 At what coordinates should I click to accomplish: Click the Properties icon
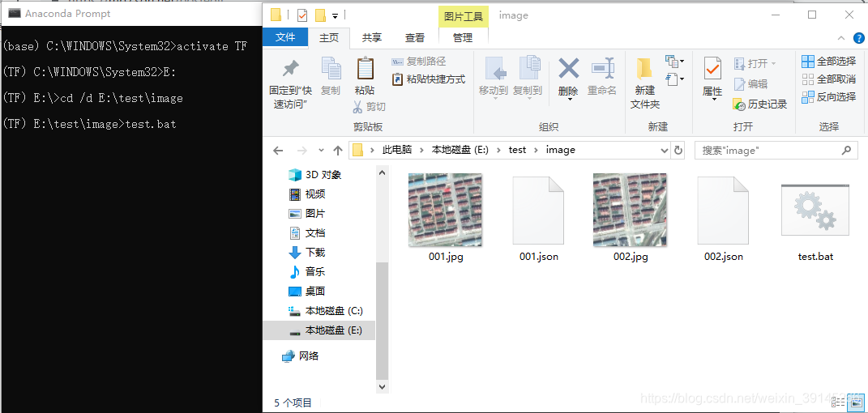[712, 69]
